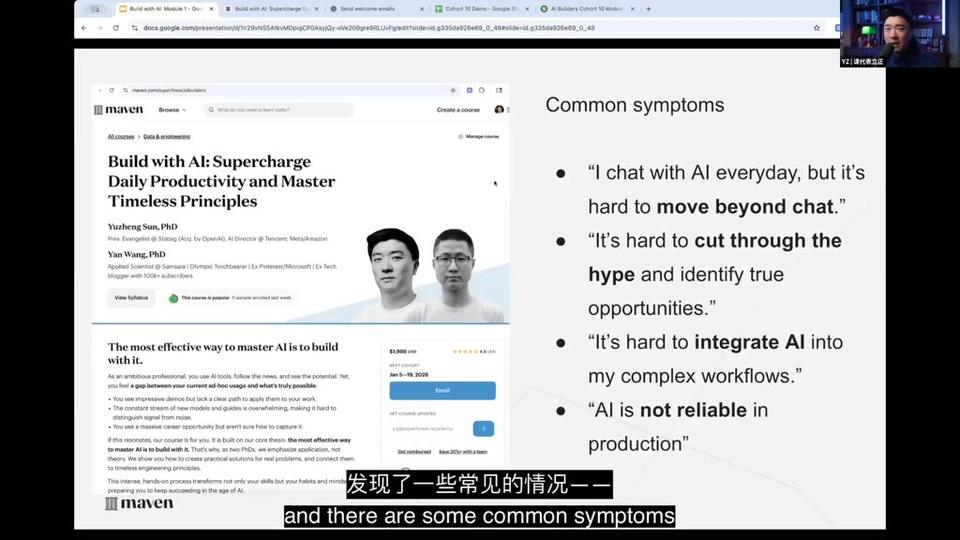The width and height of the screenshot is (960, 540).
Task: Click the extensions puzzle icon in embedded browser
Action: pos(482,90)
